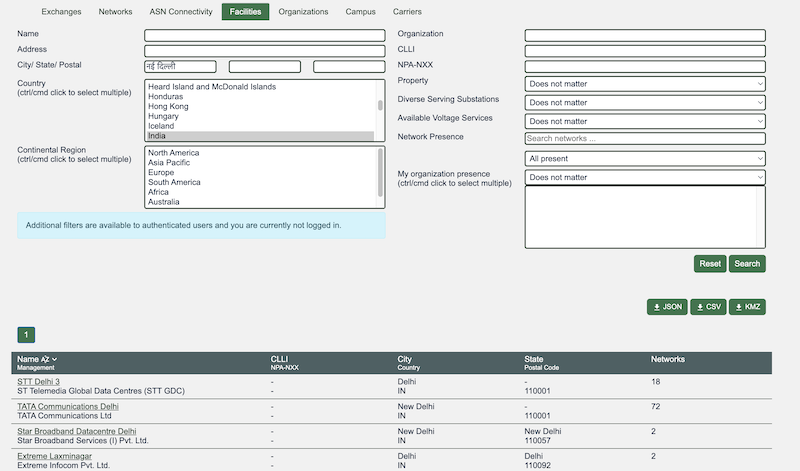Select Africa region
This screenshot has height=471, width=800.
pos(260,192)
